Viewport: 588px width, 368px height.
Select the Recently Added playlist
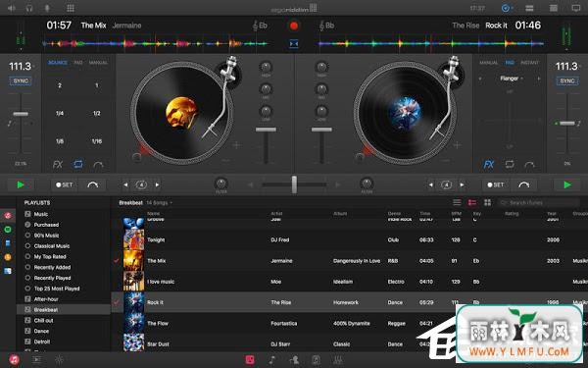52,267
